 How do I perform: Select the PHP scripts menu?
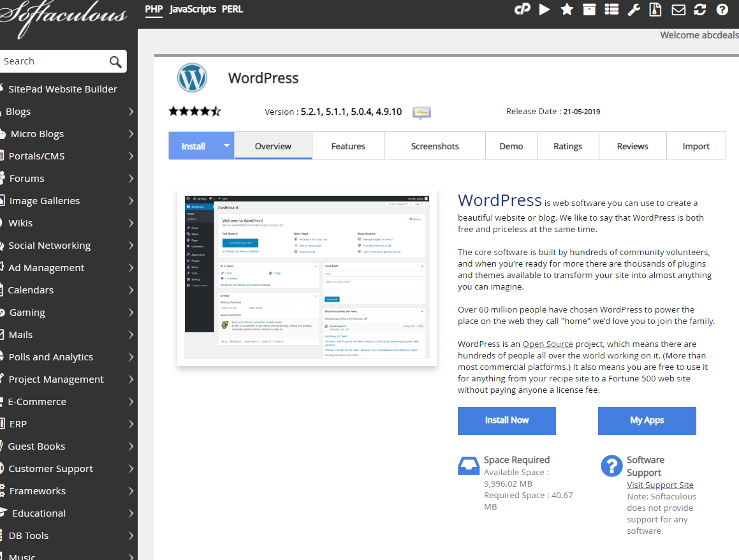pyautogui.click(x=154, y=10)
